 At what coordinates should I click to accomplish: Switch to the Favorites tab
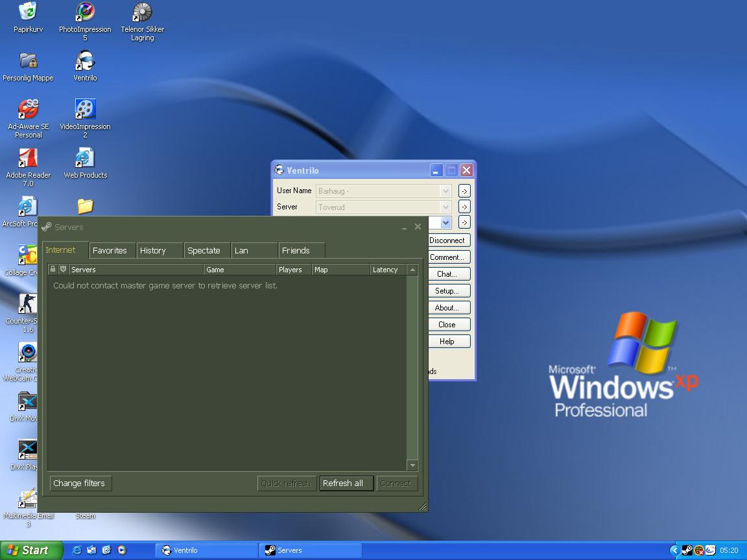click(x=110, y=251)
